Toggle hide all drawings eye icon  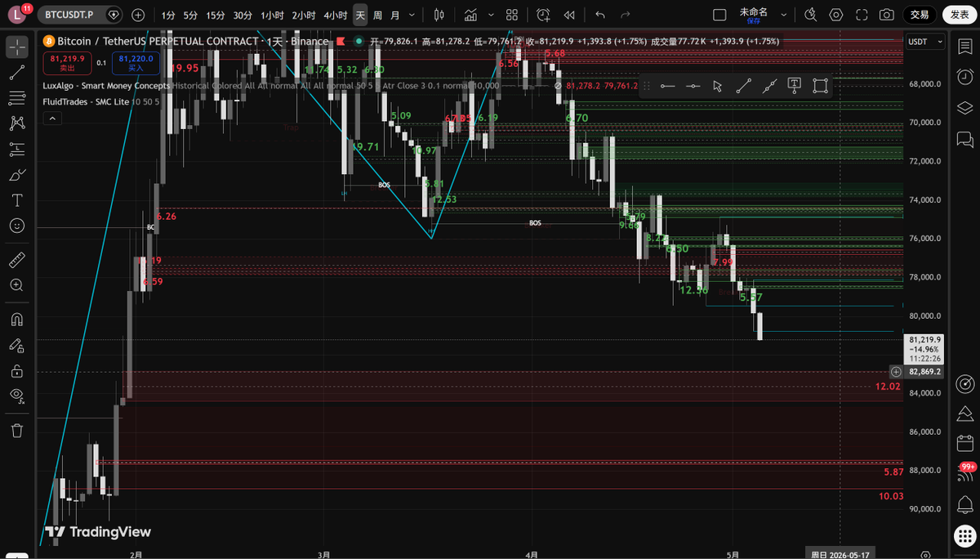tap(16, 396)
